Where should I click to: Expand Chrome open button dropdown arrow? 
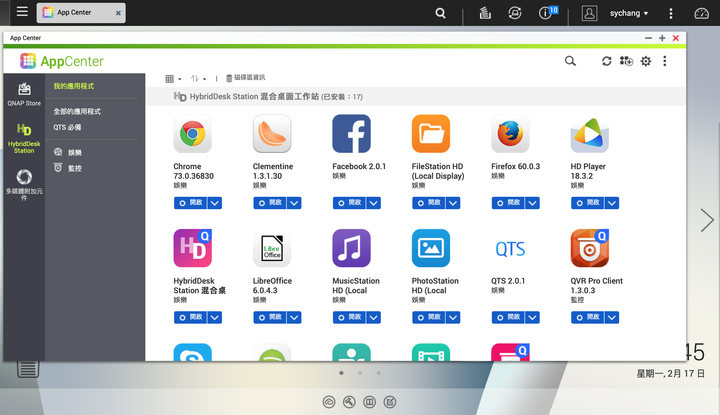(x=215, y=203)
